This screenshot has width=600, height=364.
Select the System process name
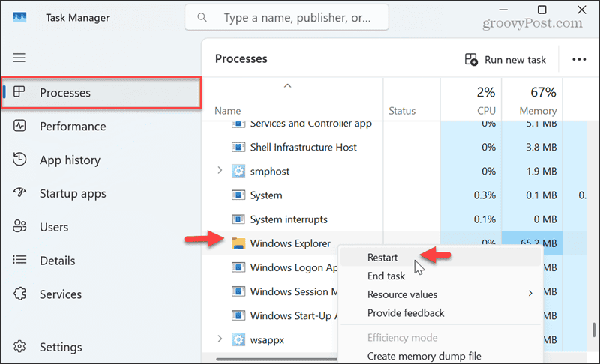click(x=266, y=195)
